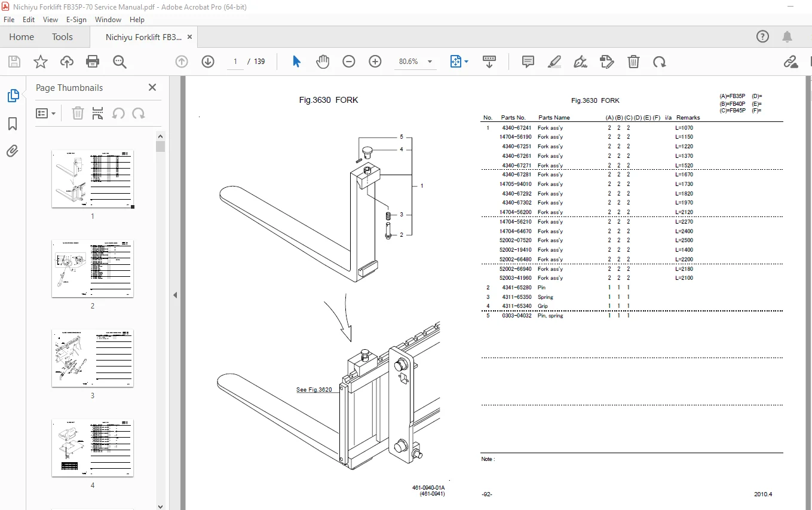Viewport: 812px width, 510px height.
Task: Open the Edit menu
Action: 29,20
